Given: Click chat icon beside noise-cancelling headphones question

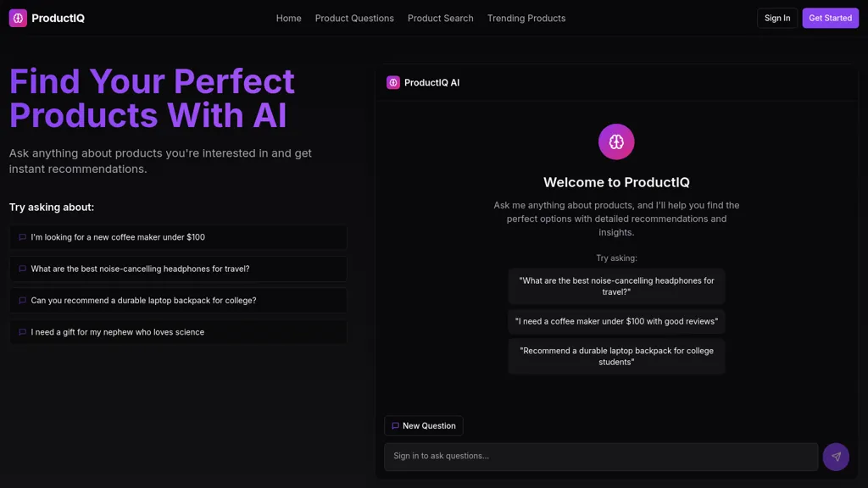Looking at the screenshot, I should 23,269.
